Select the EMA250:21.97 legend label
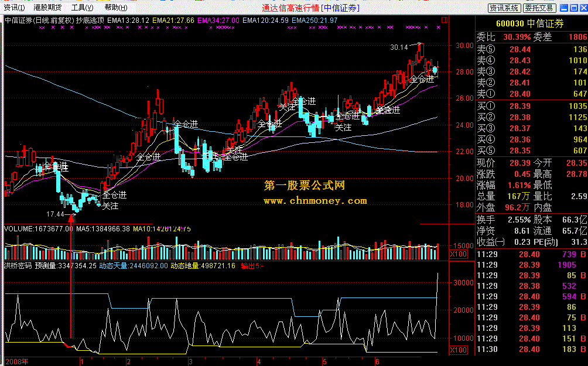 (314, 20)
